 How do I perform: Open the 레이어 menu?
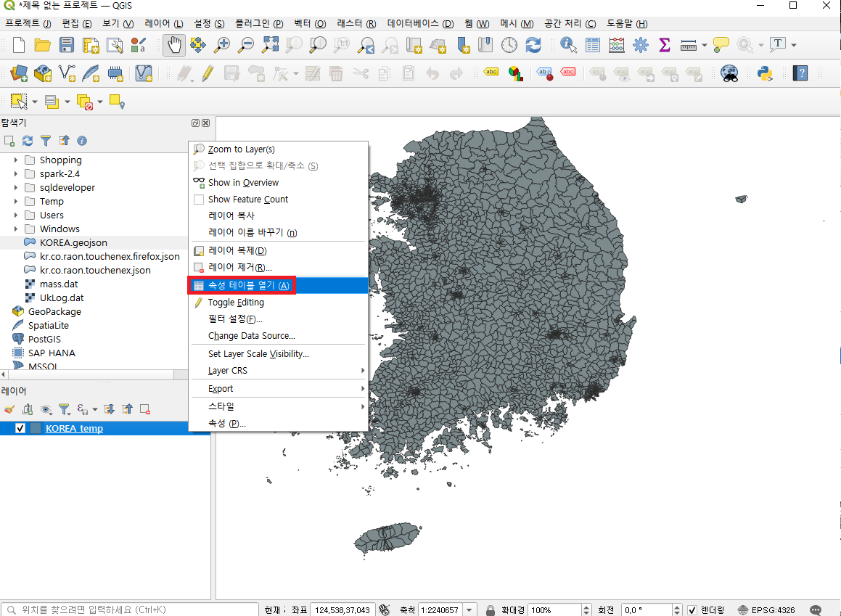(x=163, y=24)
